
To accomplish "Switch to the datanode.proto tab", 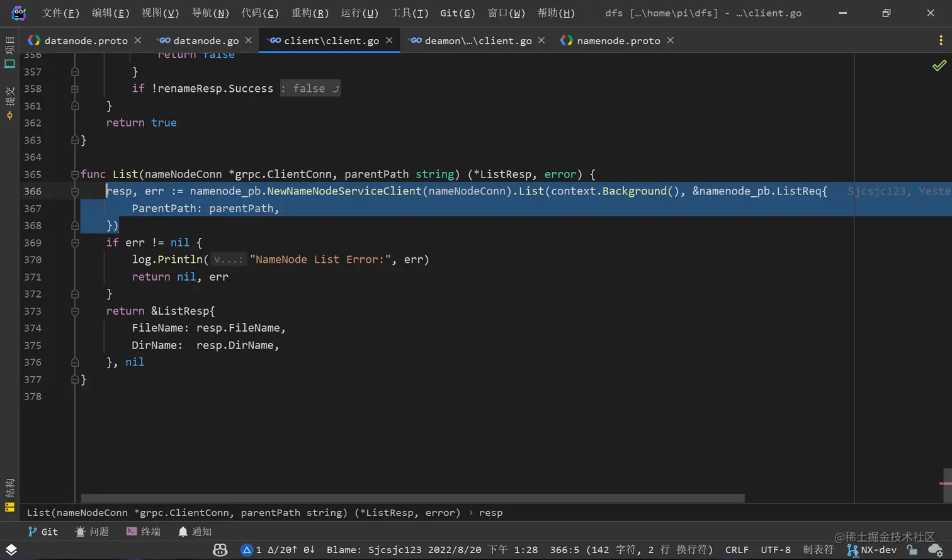I will pyautogui.click(x=86, y=40).
